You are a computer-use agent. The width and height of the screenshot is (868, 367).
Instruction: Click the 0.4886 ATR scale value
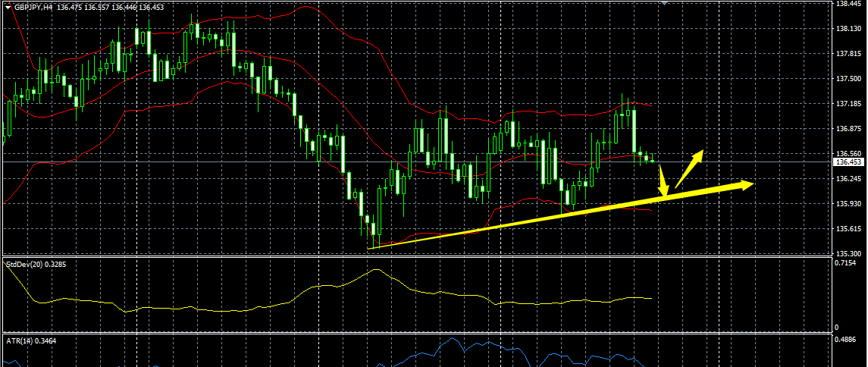pos(846,340)
